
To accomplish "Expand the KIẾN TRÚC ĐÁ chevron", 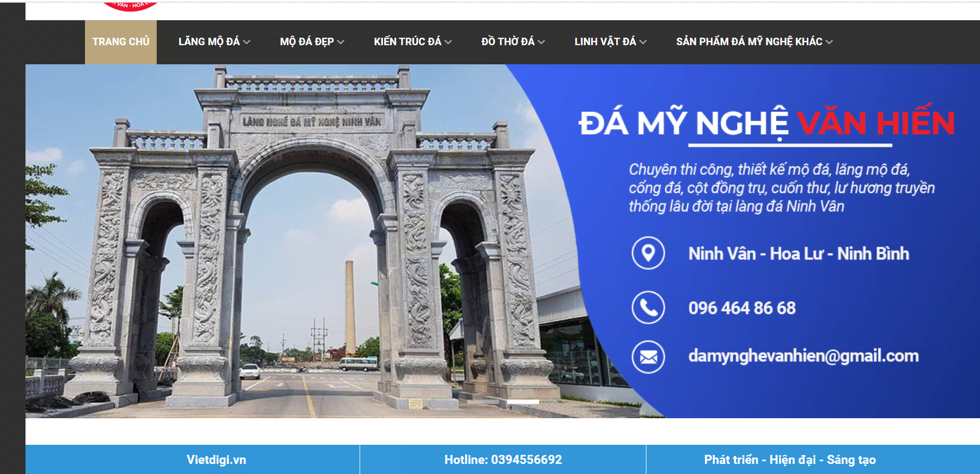I will click(448, 42).
